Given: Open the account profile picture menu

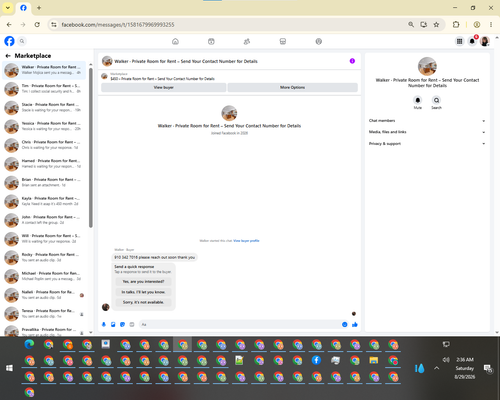Looking at the screenshot, I should click(485, 41).
